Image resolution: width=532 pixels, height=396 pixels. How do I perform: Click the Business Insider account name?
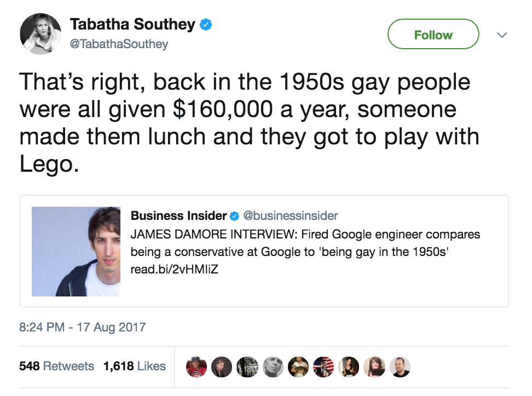pyautogui.click(x=178, y=216)
